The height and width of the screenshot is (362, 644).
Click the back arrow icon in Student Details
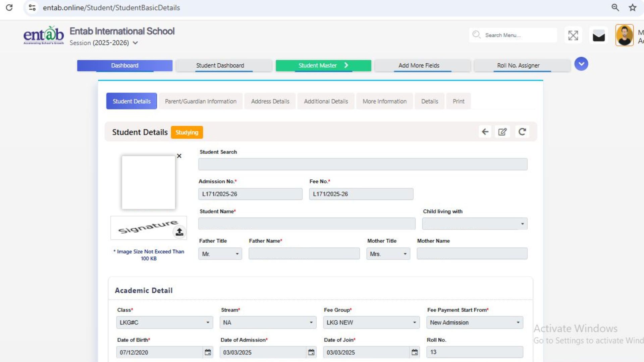click(x=485, y=132)
